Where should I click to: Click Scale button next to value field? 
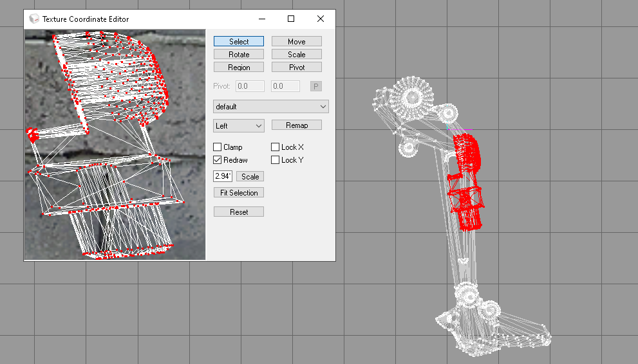(x=250, y=176)
